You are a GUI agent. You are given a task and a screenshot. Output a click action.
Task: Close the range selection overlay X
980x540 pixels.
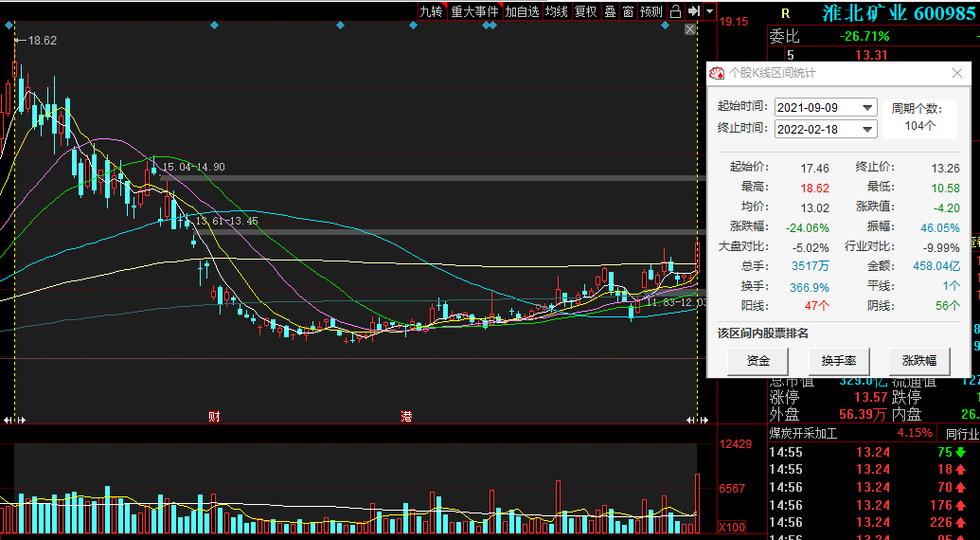[690, 29]
